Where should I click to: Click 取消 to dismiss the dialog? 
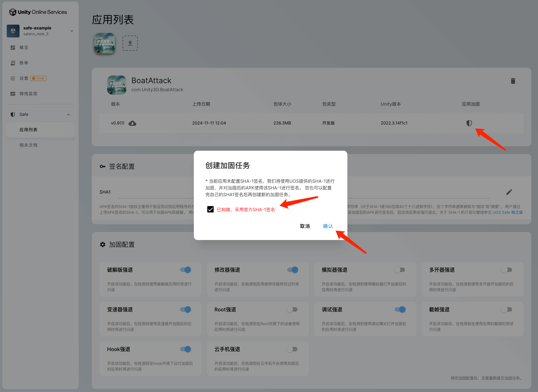[x=305, y=226]
